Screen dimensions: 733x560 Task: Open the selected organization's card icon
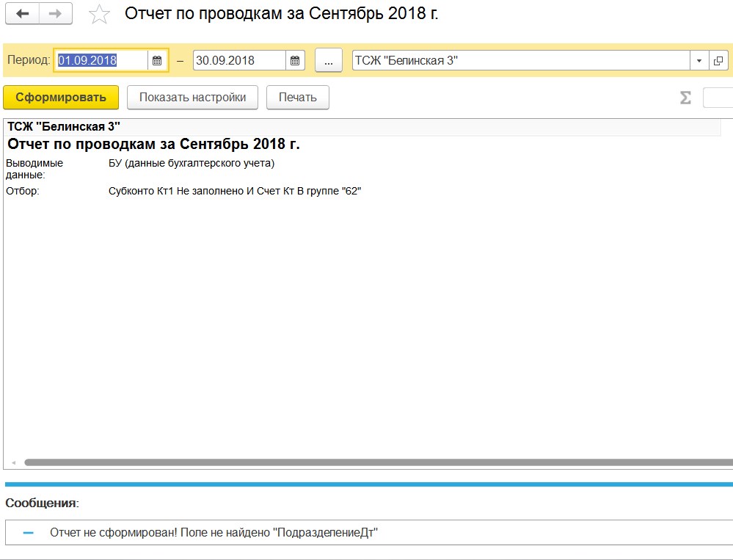click(718, 61)
